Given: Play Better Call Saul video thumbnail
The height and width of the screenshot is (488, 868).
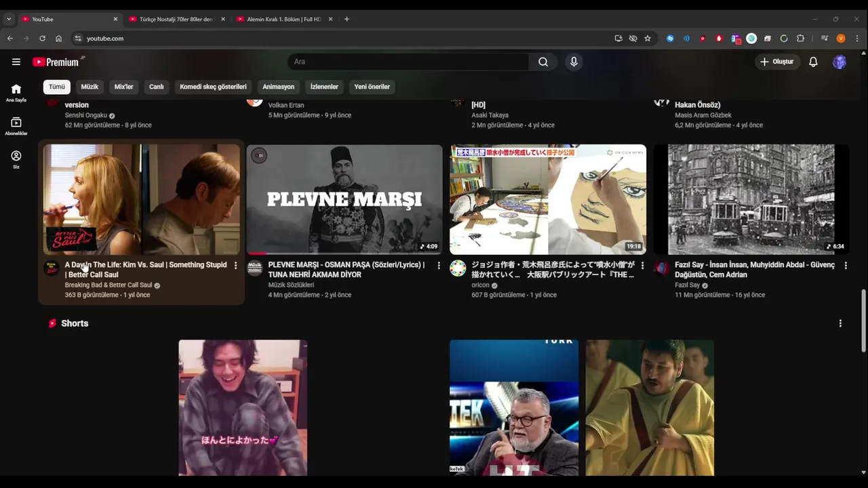Looking at the screenshot, I should [x=142, y=199].
